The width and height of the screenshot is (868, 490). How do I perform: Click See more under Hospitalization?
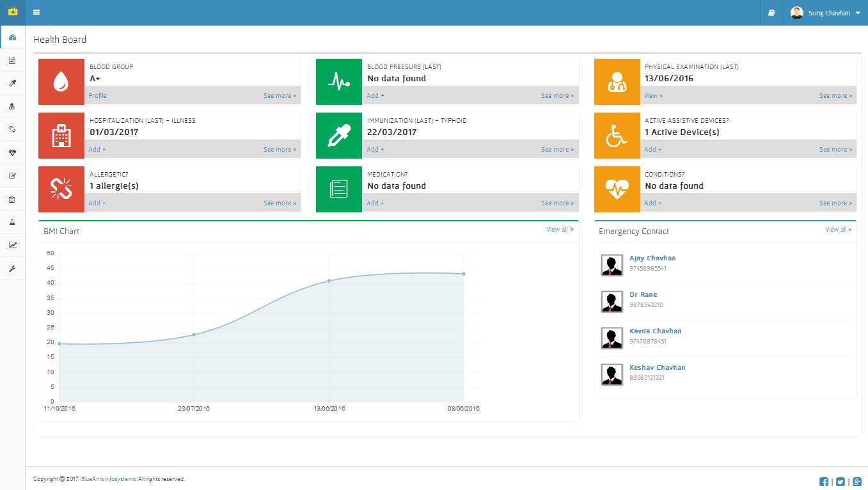(280, 150)
